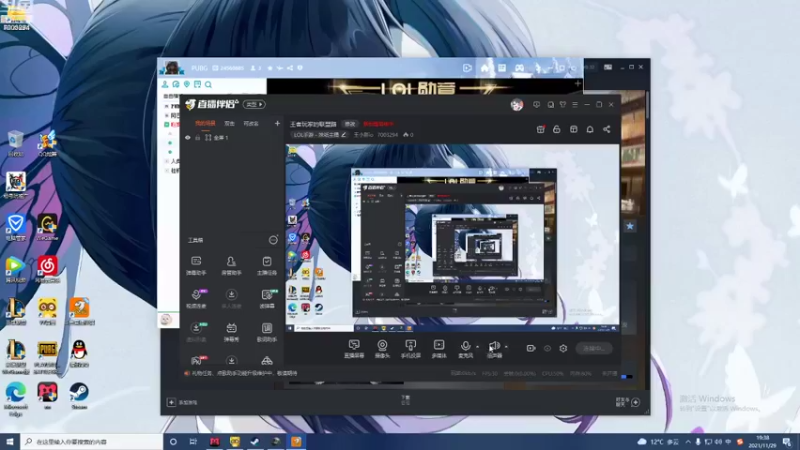Switch to third scene tab
The image size is (800, 450).
(x=251, y=123)
